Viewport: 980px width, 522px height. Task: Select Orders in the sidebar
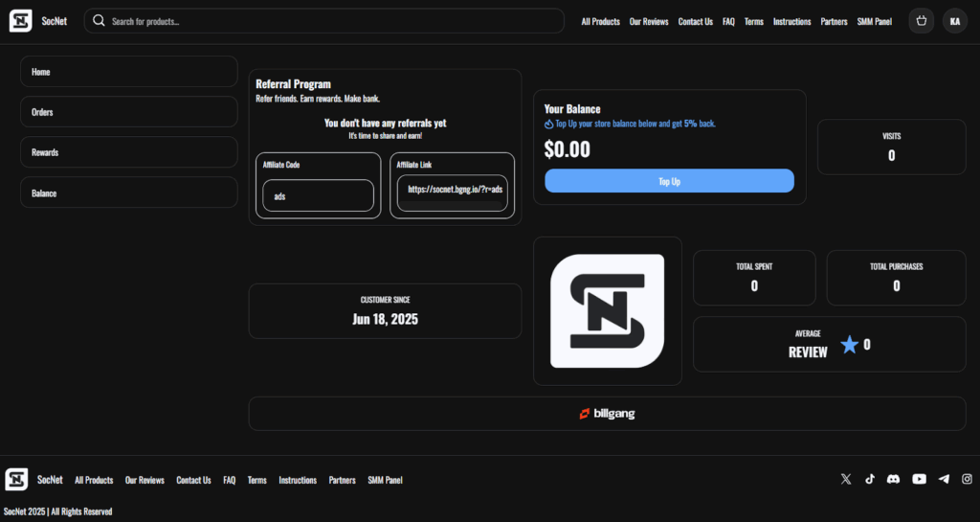[128, 112]
